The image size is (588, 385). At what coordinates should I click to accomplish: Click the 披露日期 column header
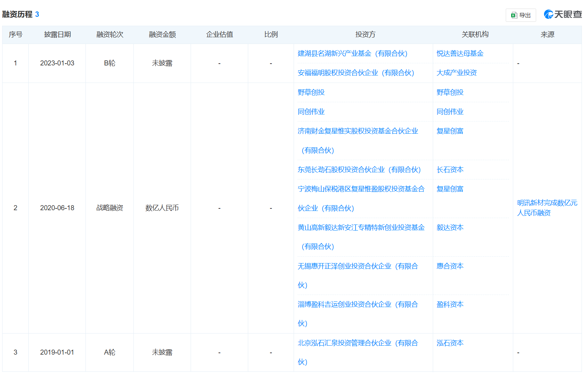[57, 34]
